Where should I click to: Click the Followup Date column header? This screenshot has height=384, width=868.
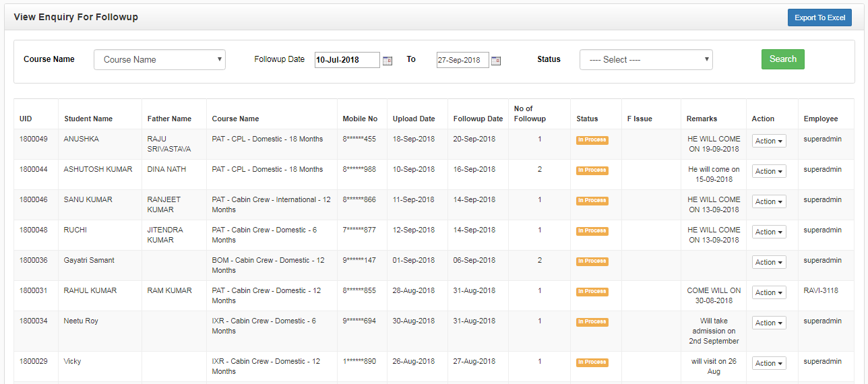point(478,119)
